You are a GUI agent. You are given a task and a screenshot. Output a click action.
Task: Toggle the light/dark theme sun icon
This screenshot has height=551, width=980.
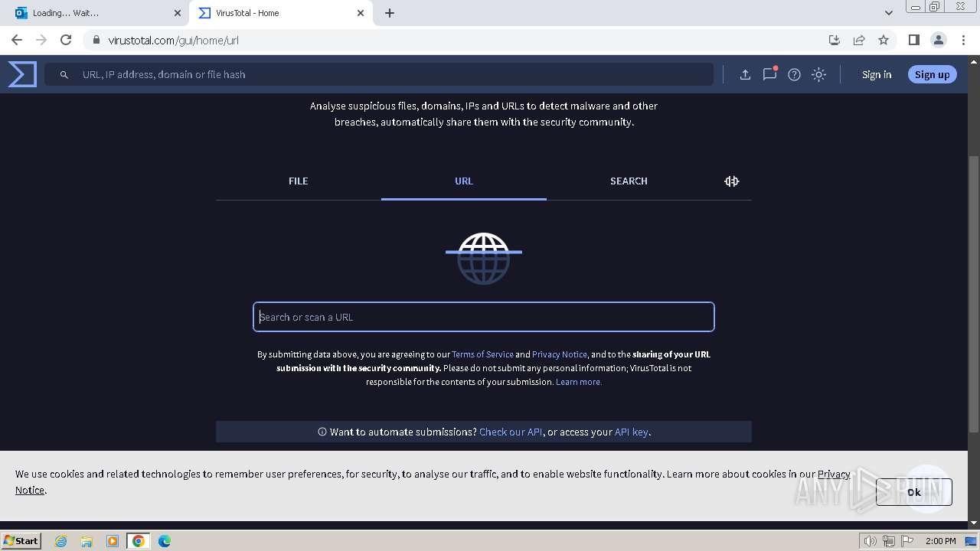point(818,74)
